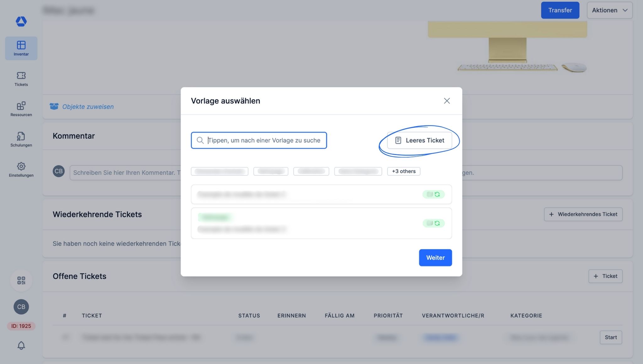This screenshot has width=643, height=364.
Task: Click the app logo at top left
Action: [x=21, y=21]
